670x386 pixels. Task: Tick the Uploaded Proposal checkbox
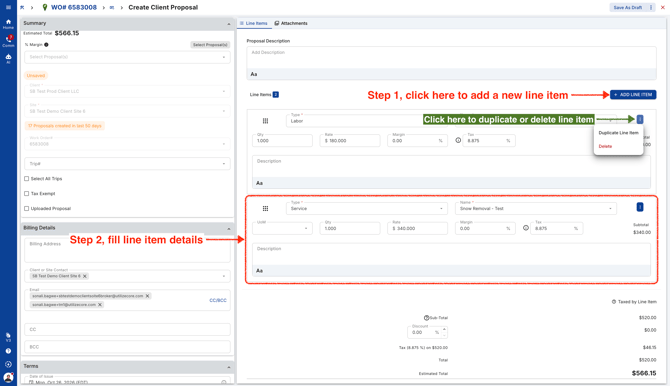(26, 209)
